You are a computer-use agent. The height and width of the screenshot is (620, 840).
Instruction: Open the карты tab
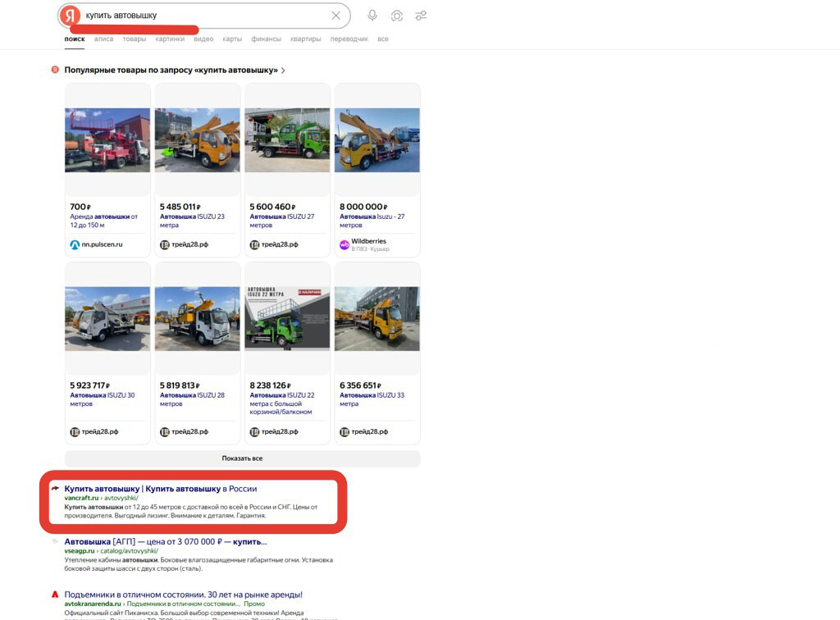click(232, 39)
